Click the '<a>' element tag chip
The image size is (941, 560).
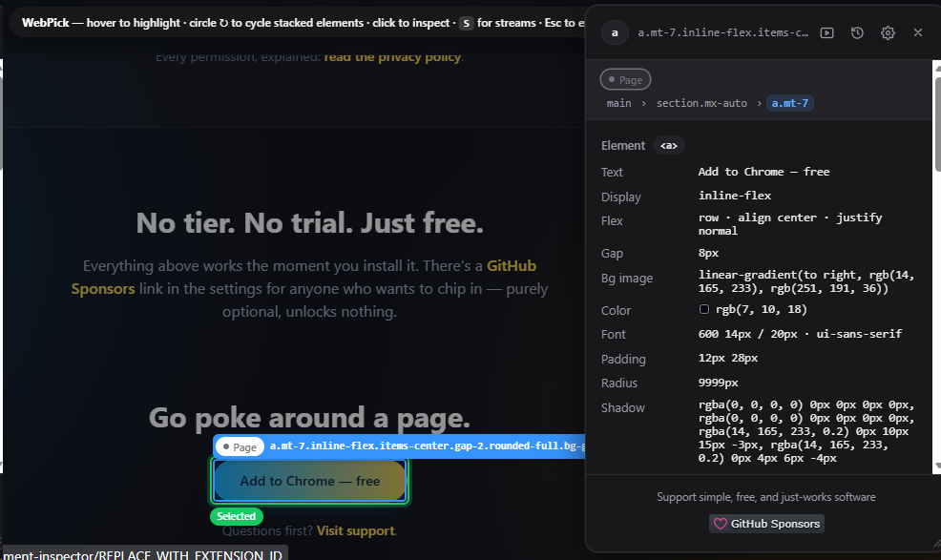point(669,145)
